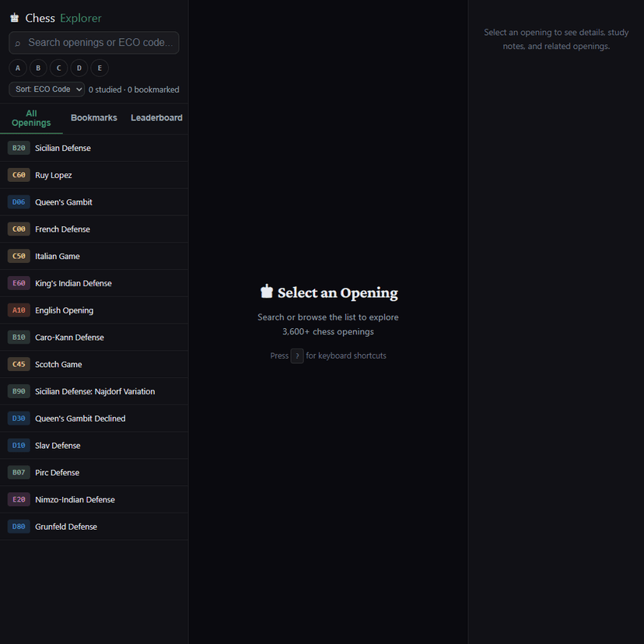Viewport: 644px width, 644px height.
Task: Select the All Openings tab
Action: [31, 118]
